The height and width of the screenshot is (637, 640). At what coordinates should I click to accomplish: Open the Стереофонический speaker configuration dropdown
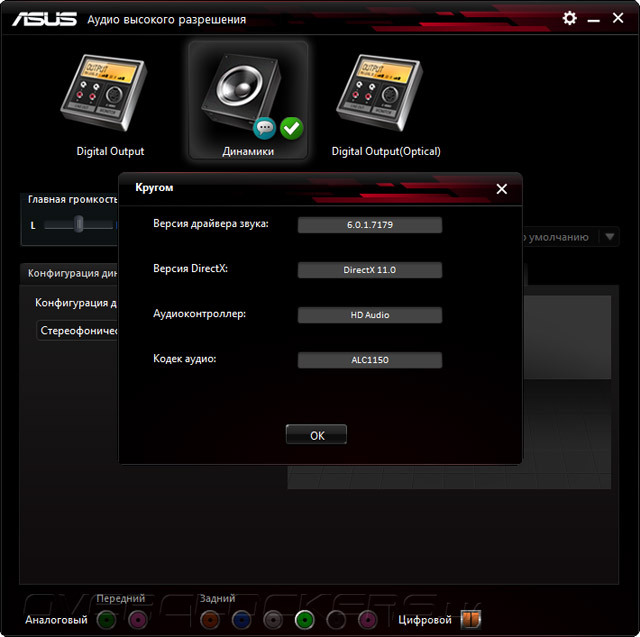78,331
